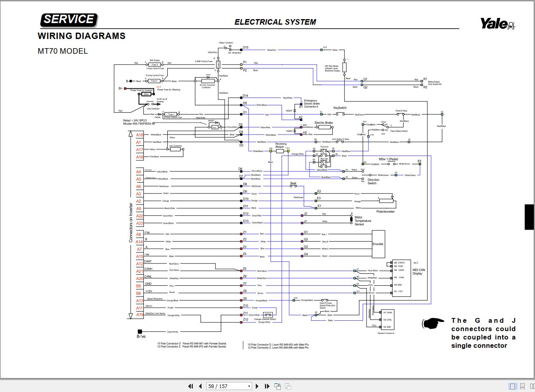Click the MT70 MODEL label
535x392 pixels.
tap(63, 51)
